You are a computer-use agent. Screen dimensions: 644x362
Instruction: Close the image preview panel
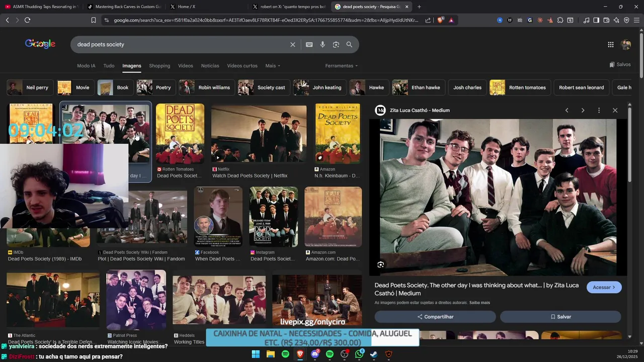point(615,110)
